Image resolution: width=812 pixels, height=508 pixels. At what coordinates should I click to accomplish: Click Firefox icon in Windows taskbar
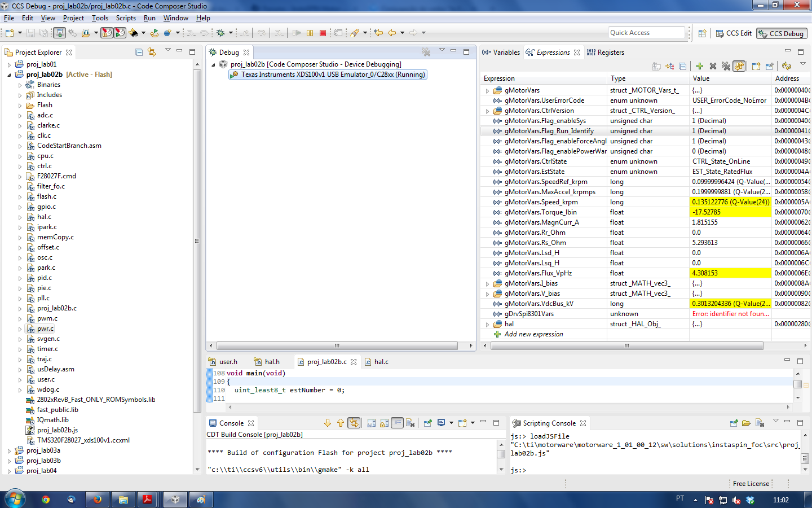click(97, 500)
